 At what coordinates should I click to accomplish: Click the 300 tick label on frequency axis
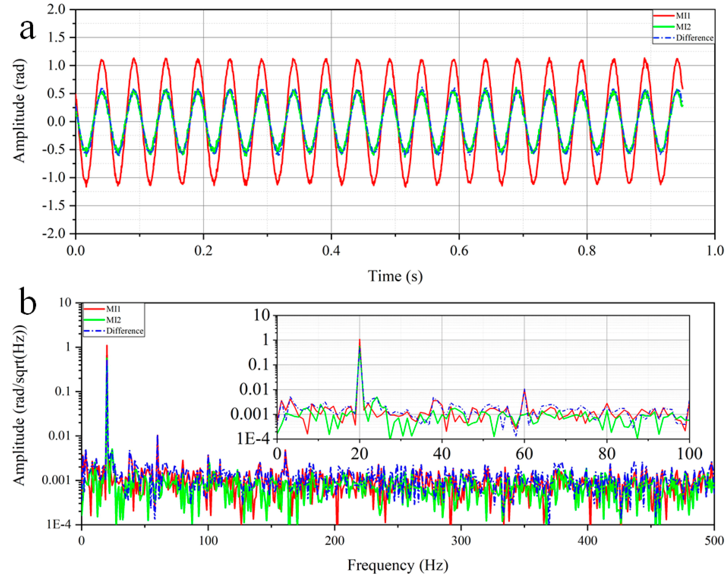tap(461, 540)
